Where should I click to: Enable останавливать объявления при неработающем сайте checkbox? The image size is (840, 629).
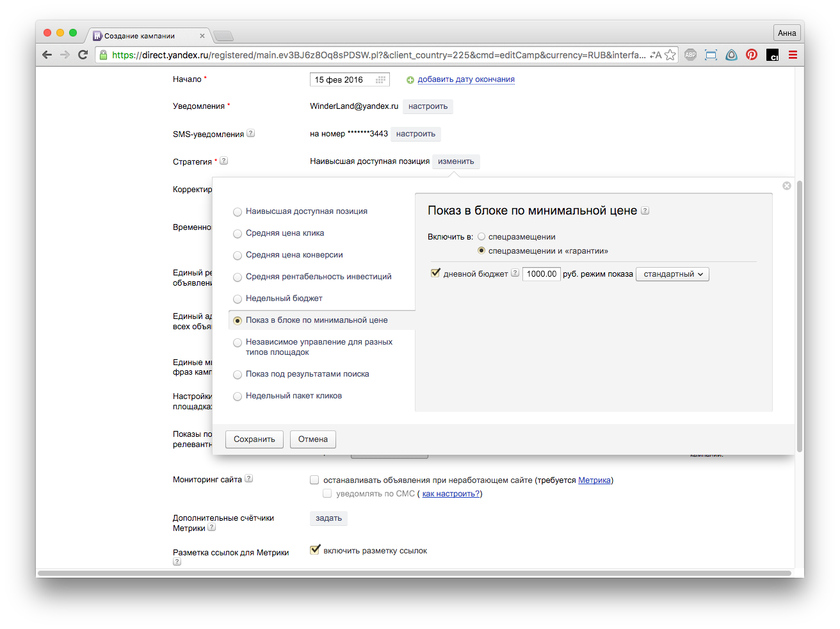coord(314,480)
